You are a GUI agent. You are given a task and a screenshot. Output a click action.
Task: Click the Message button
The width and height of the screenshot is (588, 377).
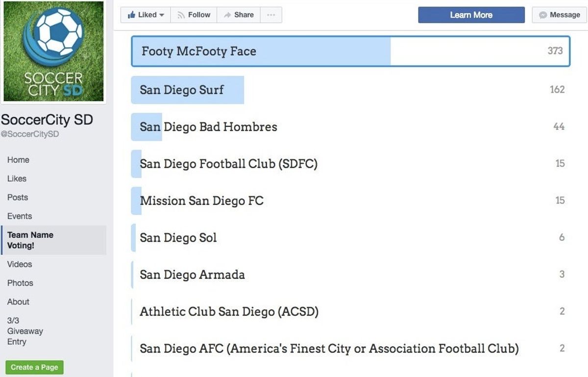tap(559, 15)
